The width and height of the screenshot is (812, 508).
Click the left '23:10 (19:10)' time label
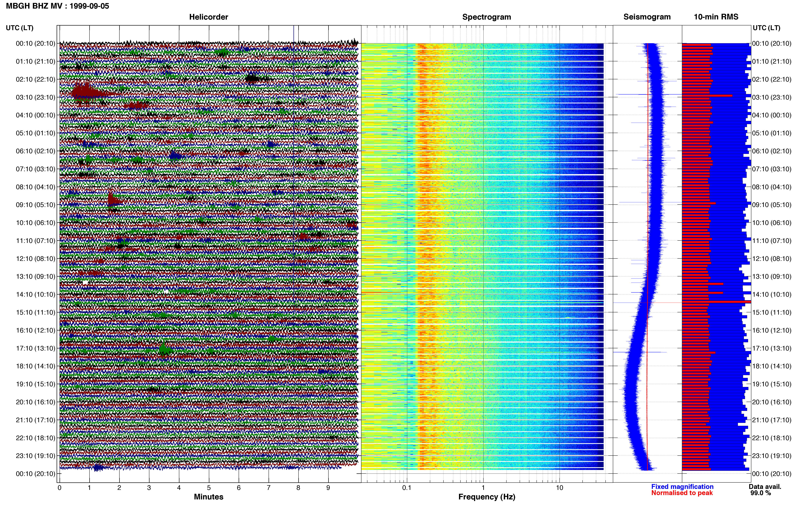(x=36, y=456)
